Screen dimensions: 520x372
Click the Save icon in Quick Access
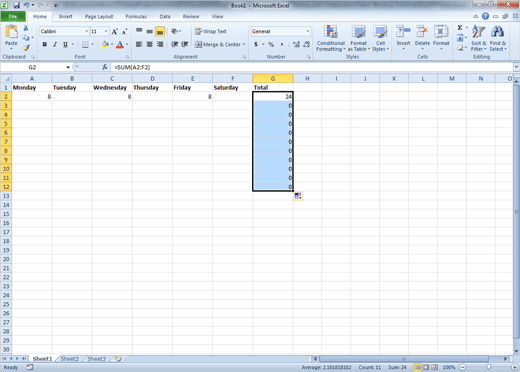pyautogui.click(x=16, y=5)
